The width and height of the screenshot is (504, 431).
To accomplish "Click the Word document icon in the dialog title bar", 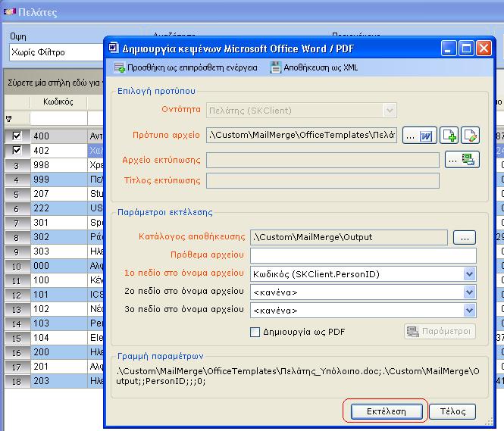I will (114, 49).
